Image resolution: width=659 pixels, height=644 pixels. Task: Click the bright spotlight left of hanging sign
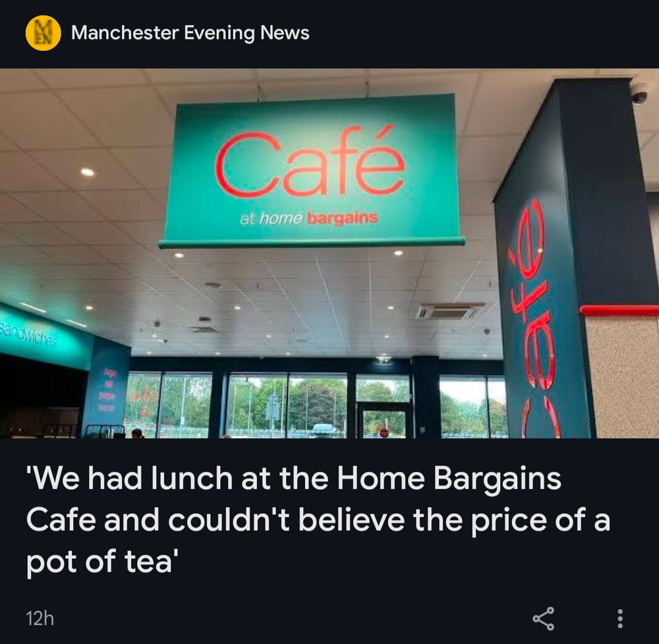coord(88,172)
